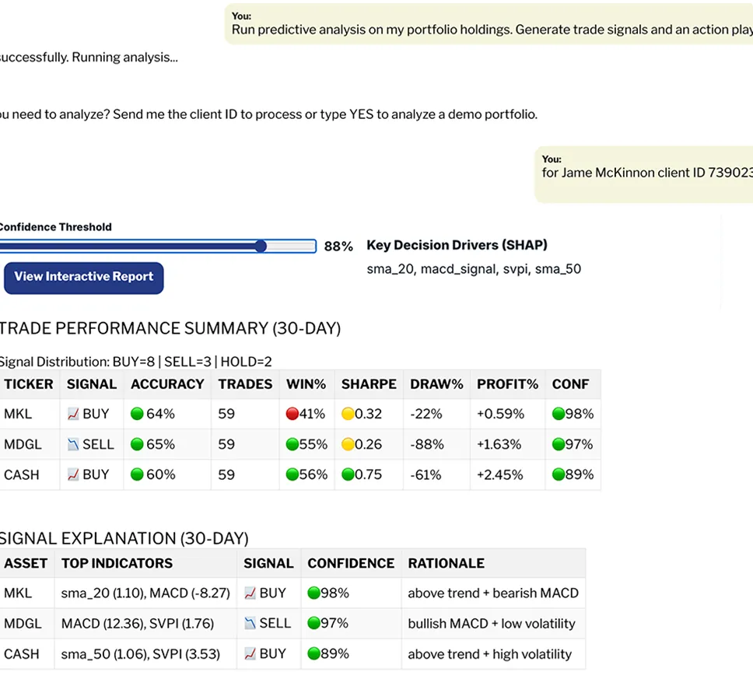The image size is (753, 700).
Task: Click the 'bullish MACD + low volatility' rationale
Action: pyautogui.click(x=492, y=624)
